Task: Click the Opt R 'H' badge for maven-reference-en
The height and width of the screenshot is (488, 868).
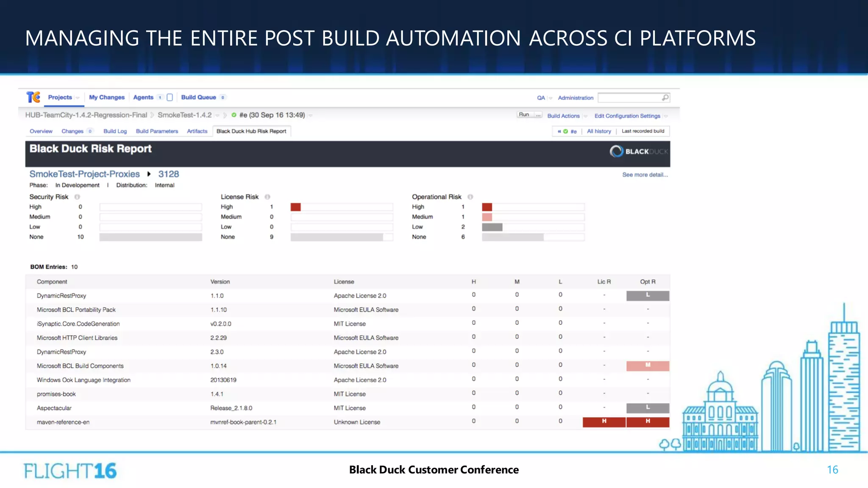Action: tap(648, 422)
